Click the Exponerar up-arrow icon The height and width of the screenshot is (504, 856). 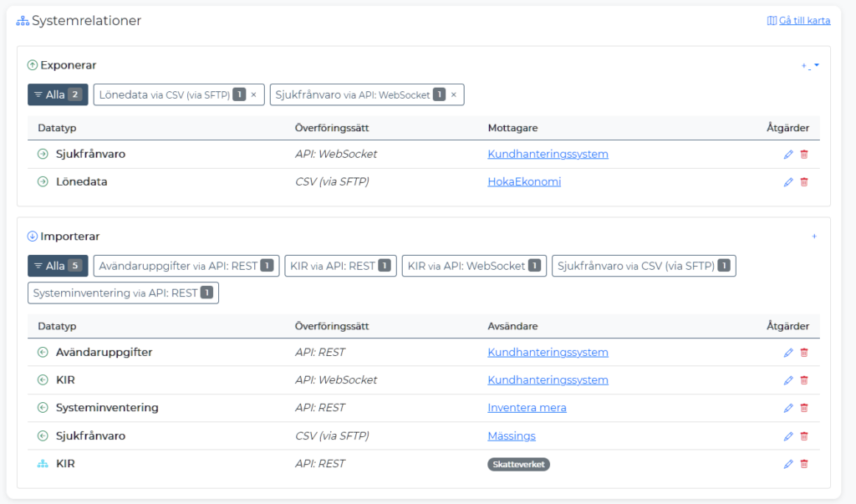(x=33, y=65)
